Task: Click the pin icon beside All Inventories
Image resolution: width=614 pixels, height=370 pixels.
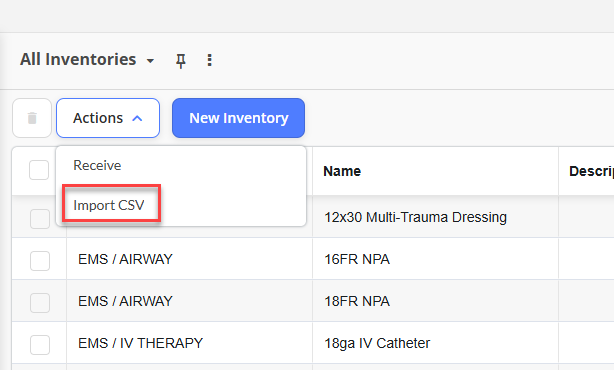Action: pos(181,61)
